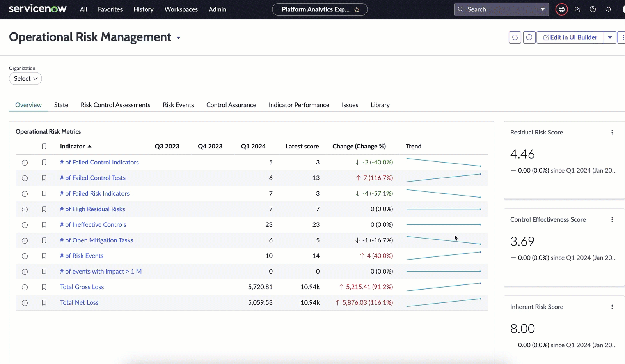625x364 pixels.
Task: Switch to the Control Assurance tab
Action: pyautogui.click(x=231, y=105)
